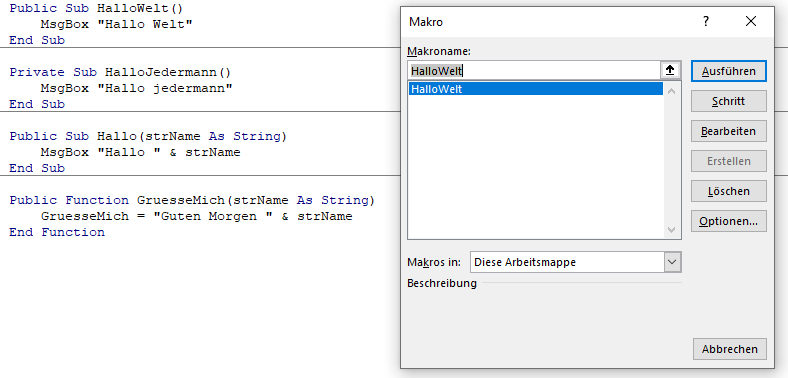Click the macro list scroll-up arrow
788x378 pixels.
pyautogui.click(x=671, y=90)
